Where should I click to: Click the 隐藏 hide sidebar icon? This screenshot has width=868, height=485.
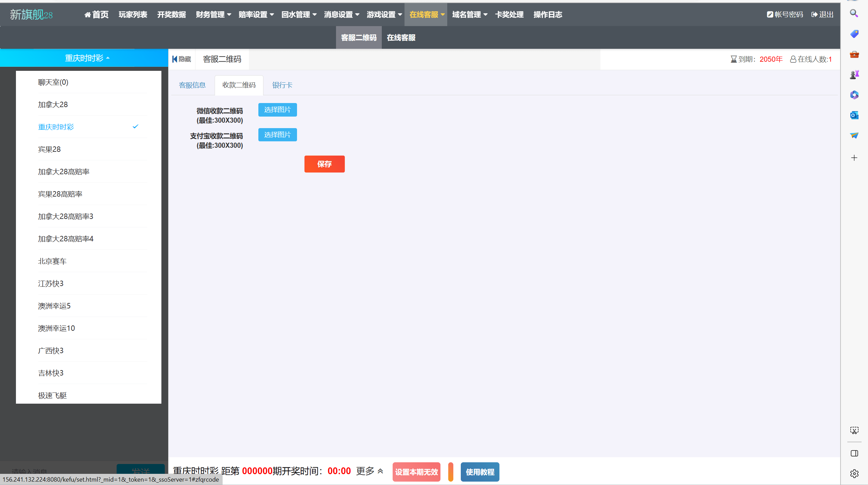[x=175, y=59]
